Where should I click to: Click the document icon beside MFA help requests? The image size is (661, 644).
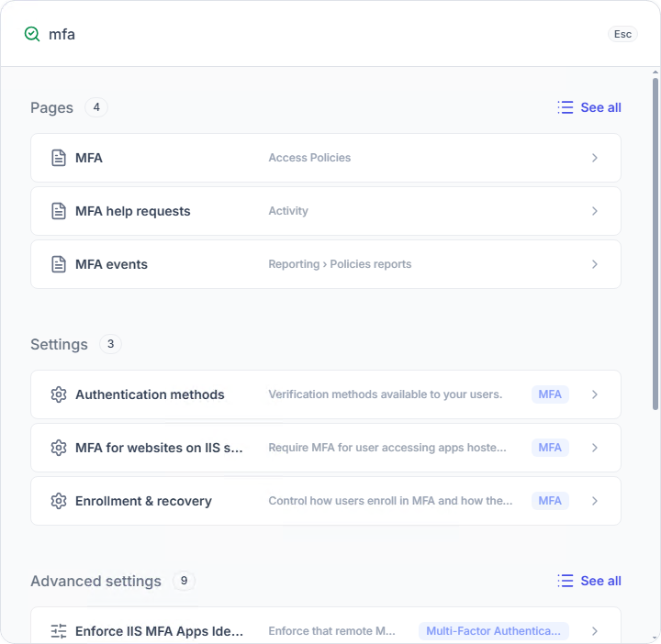(x=59, y=211)
